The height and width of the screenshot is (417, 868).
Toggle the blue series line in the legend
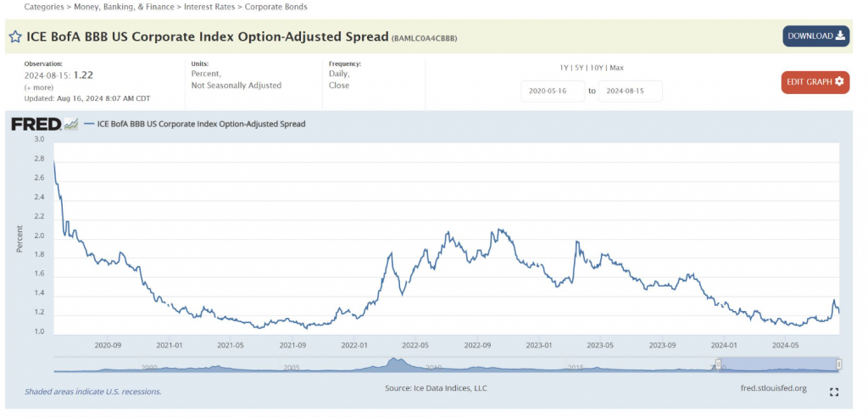(x=195, y=124)
